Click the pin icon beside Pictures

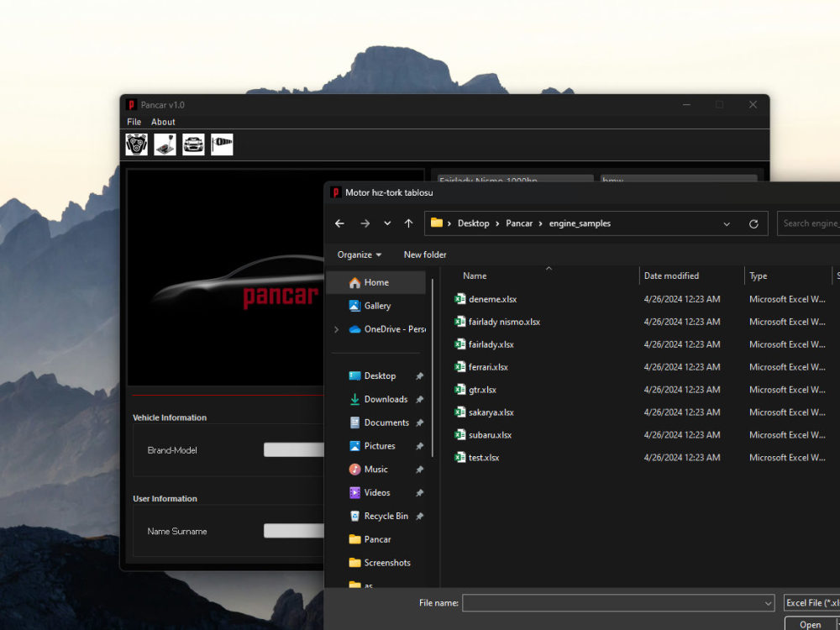click(x=419, y=446)
